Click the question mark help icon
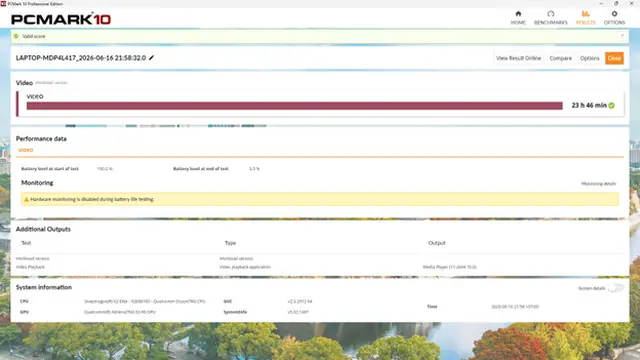Viewport: 640px width, 360px height. [622, 36]
